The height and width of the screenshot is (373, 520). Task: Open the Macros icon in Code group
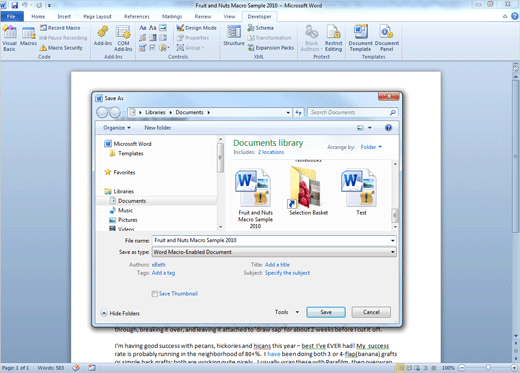28,36
